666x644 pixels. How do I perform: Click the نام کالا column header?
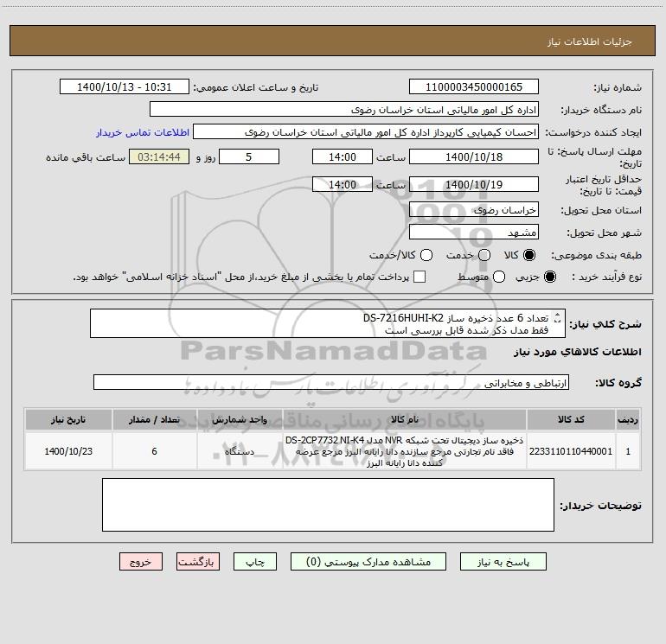pyautogui.click(x=405, y=419)
